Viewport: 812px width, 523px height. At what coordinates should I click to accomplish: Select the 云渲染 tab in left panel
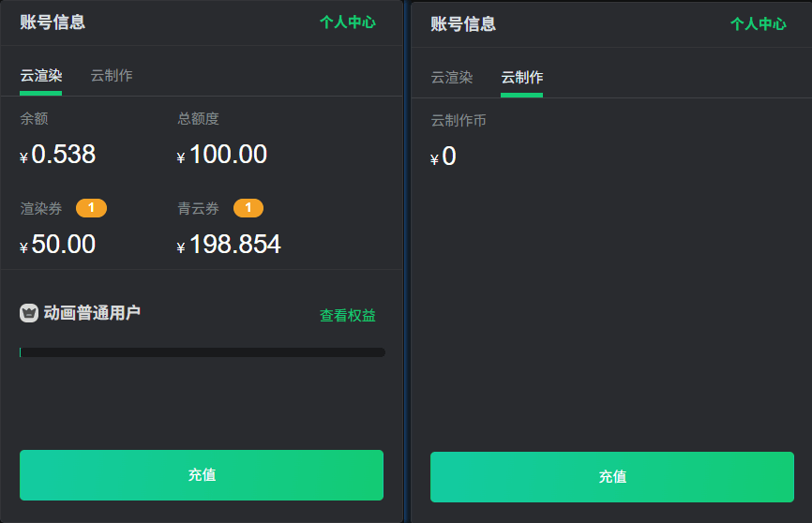click(41, 76)
